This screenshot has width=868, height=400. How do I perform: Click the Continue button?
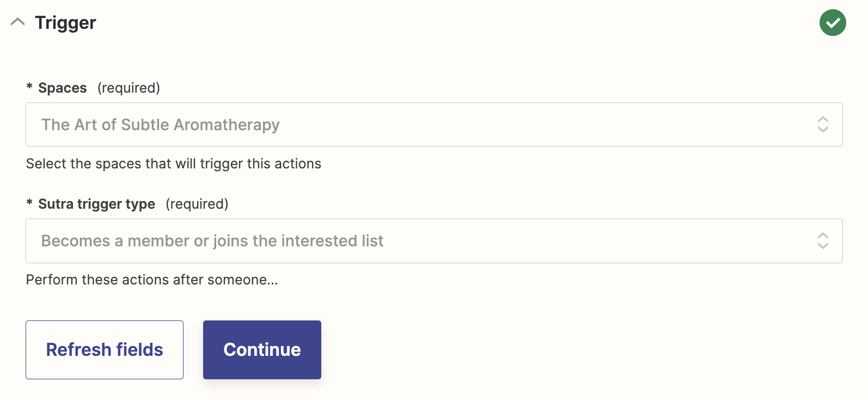pyautogui.click(x=262, y=350)
